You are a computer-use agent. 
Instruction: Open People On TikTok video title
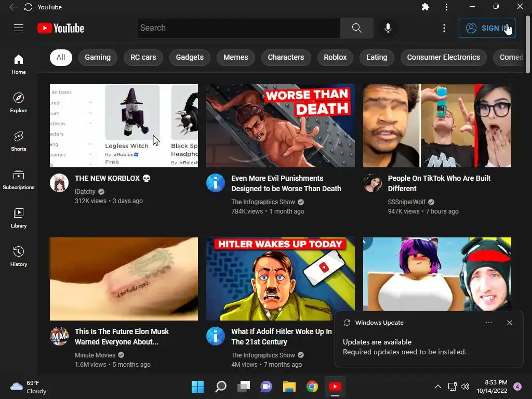click(x=439, y=183)
